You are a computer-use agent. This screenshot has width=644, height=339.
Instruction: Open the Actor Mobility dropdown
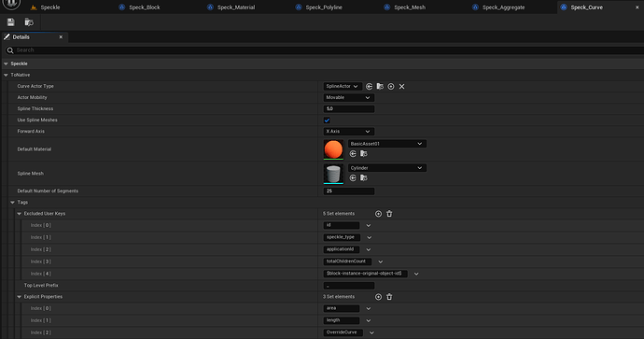(349, 97)
